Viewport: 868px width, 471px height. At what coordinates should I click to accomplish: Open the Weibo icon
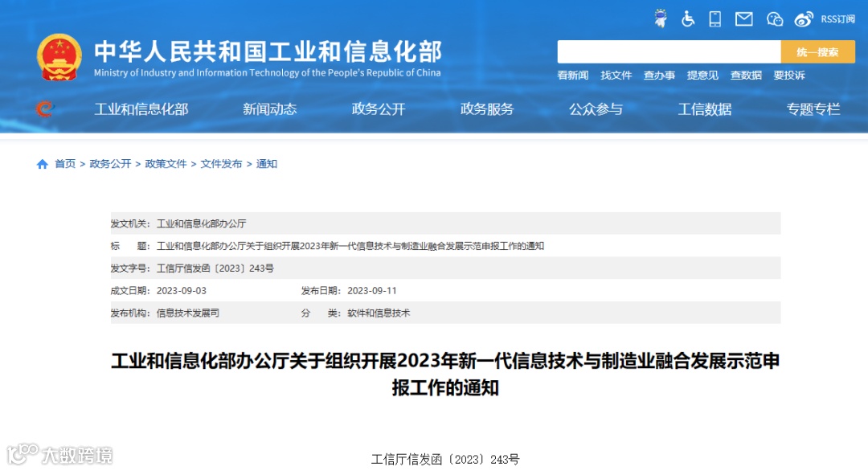(x=804, y=19)
